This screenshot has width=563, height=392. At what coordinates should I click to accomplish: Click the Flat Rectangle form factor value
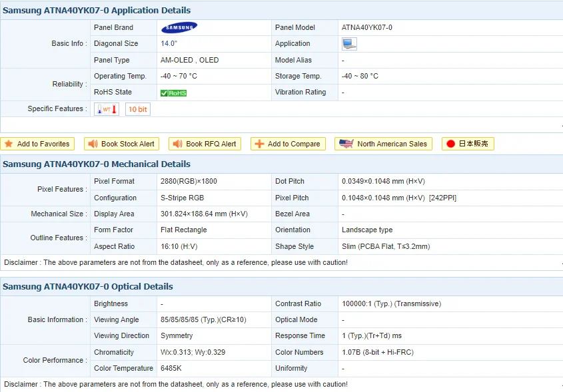[184, 230]
